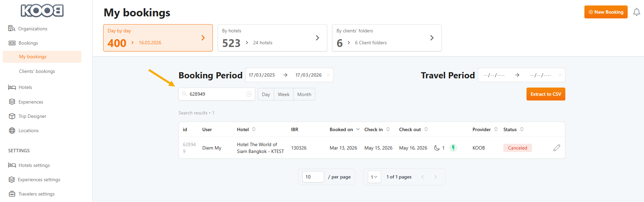This screenshot has width=644, height=202.
Task: Click the notification bell icon
Action: [636, 12]
